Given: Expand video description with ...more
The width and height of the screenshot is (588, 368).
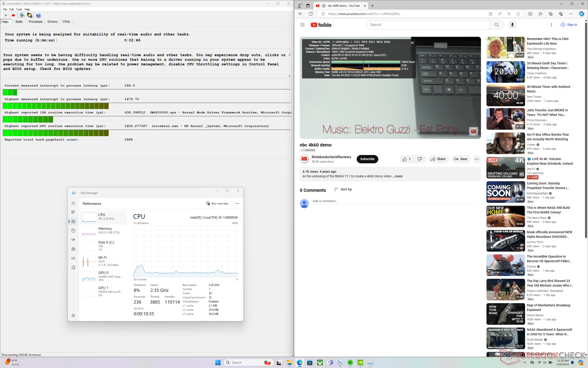Looking at the screenshot, I should [x=398, y=176].
